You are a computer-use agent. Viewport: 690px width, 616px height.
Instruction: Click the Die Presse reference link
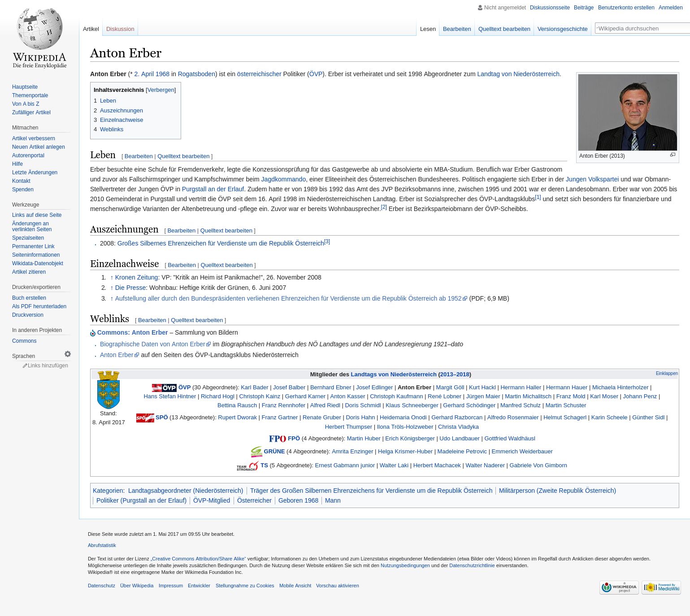click(130, 288)
